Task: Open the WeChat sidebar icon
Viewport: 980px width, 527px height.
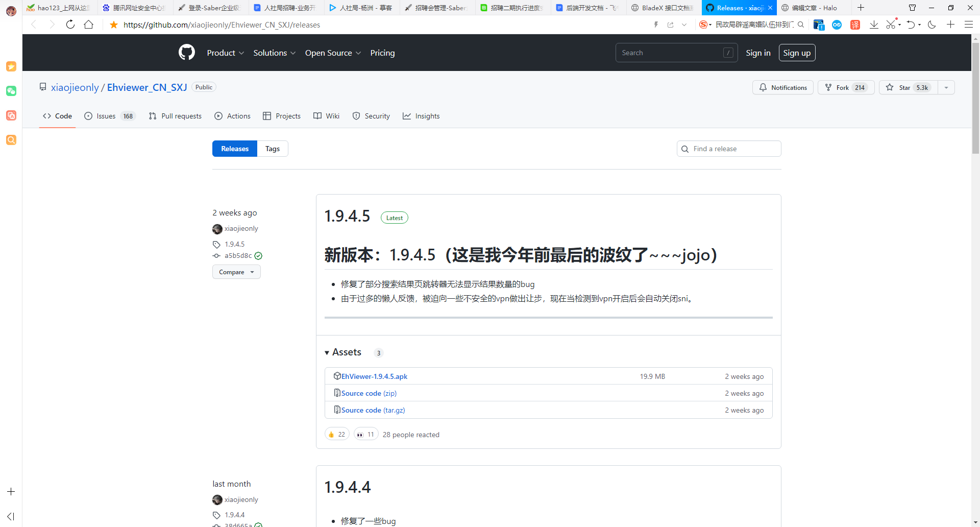Action: tap(11, 91)
